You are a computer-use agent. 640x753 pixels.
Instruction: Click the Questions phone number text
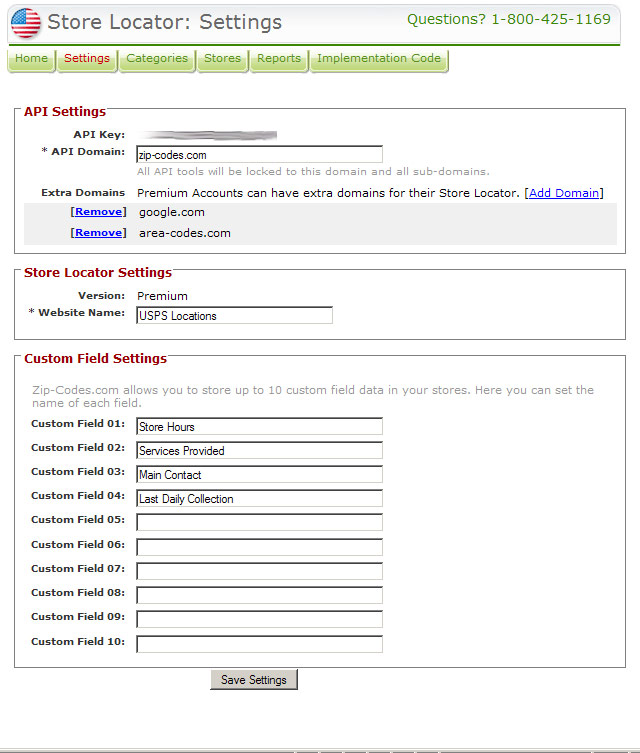pyautogui.click(x=509, y=19)
